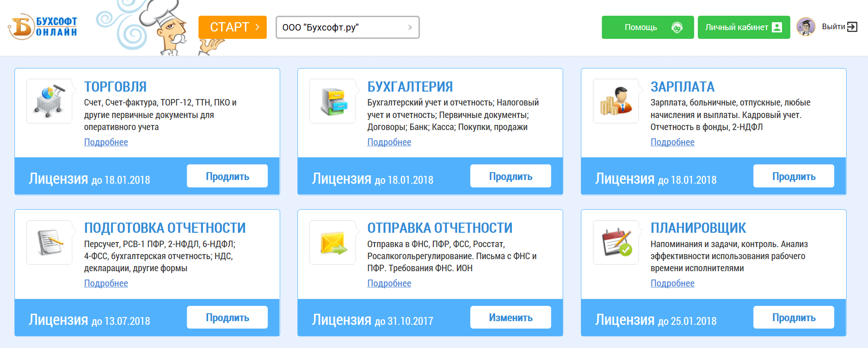
Task: Click the Отправка отчетности envelope icon
Action: pos(332,242)
